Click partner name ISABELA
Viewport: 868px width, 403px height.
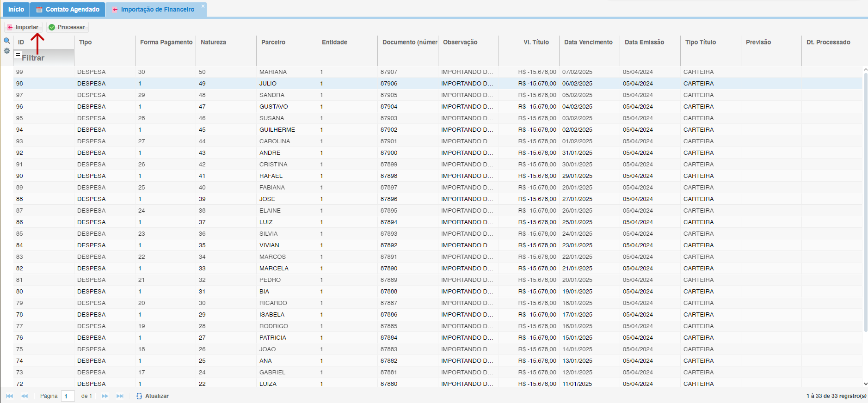tap(272, 314)
